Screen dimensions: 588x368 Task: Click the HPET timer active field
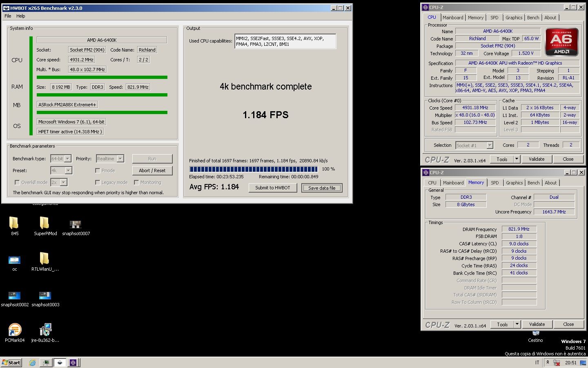click(70, 132)
